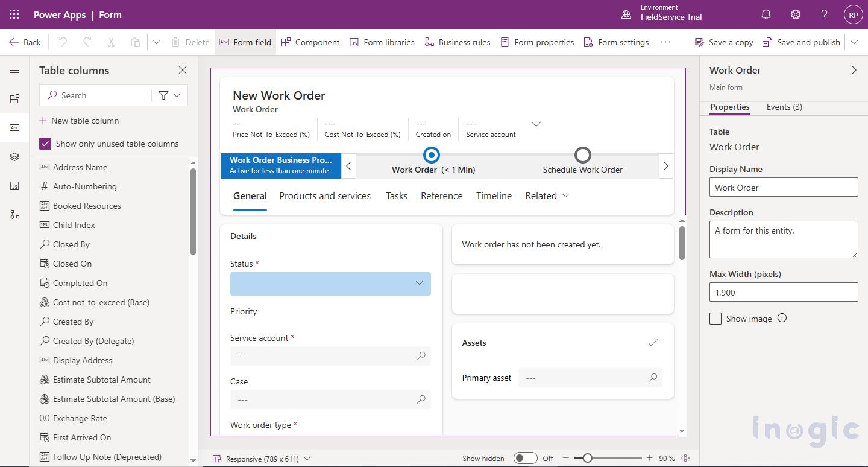Open the Save and publish dropdown arrow

tap(854, 42)
